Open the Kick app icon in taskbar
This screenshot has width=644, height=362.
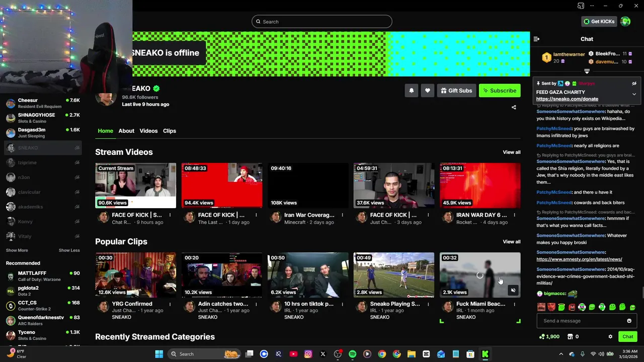point(485,354)
